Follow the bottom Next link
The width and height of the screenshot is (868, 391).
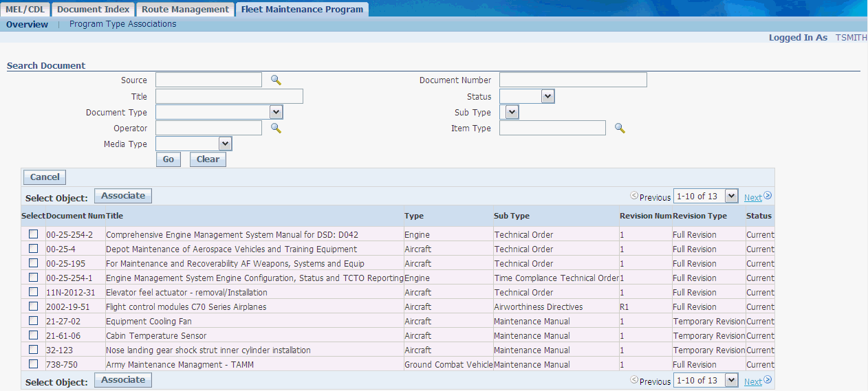753,381
